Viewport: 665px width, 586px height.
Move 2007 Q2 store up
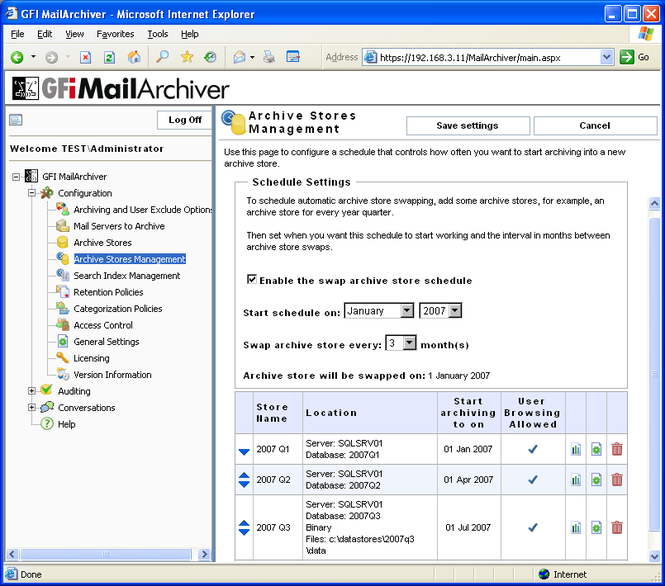(244, 475)
